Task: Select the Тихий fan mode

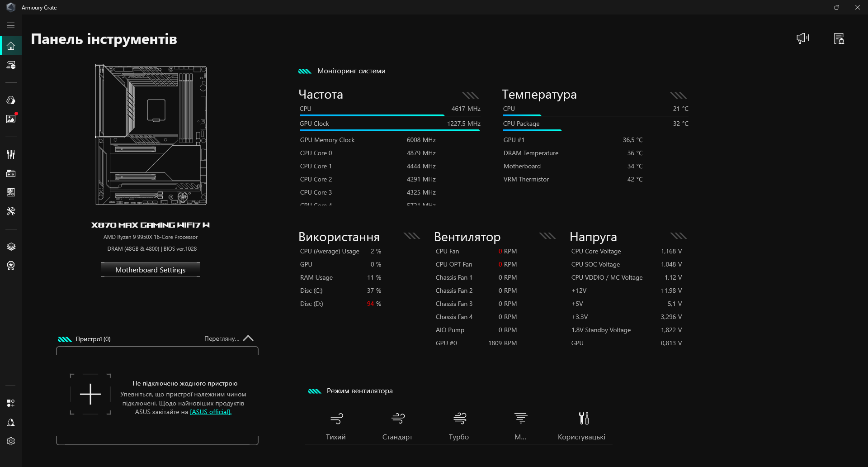Action: [x=336, y=426]
